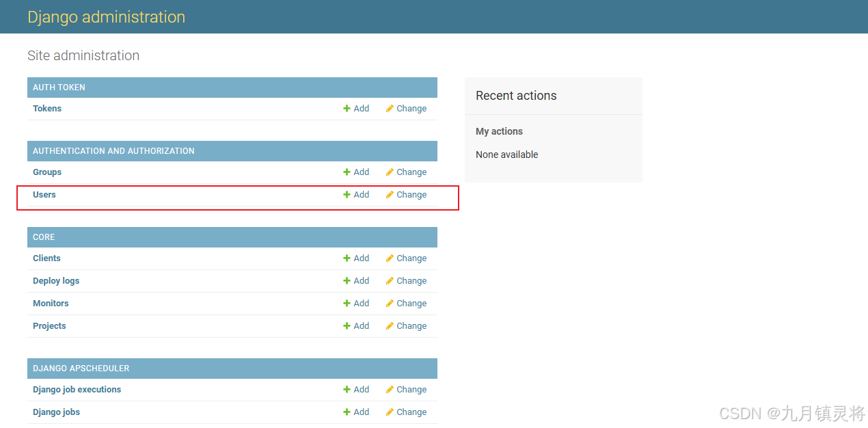The width and height of the screenshot is (868, 428).
Task: Click the Change text link for Monitors
Action: [411, 304]
